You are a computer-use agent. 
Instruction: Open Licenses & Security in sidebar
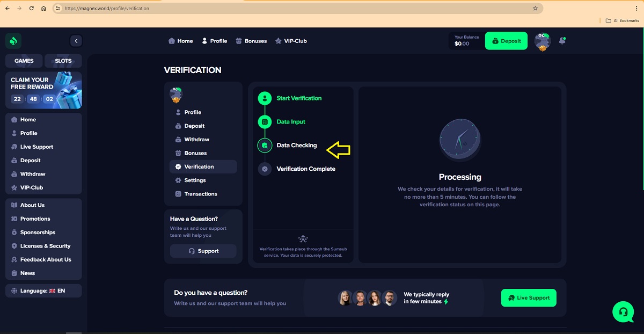point(45,246)
